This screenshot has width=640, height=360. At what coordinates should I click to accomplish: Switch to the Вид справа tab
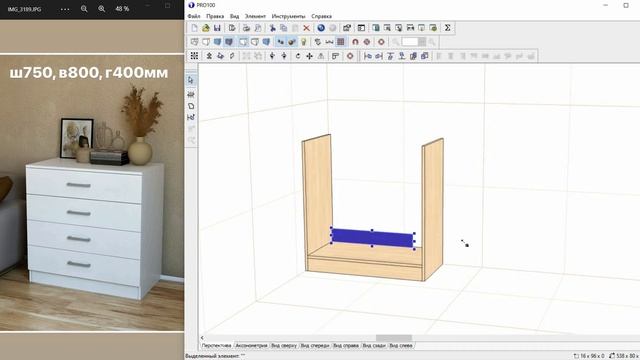[x=346, y=345]
